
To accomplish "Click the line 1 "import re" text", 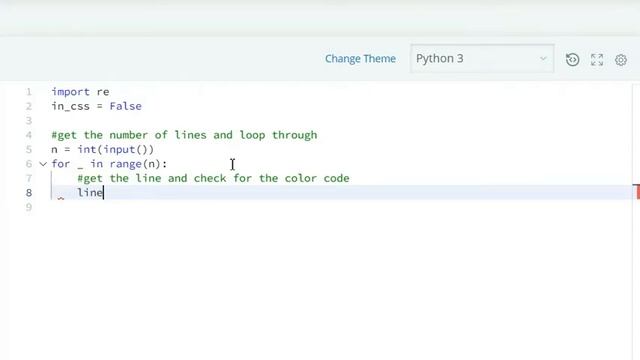I will [80, 92].
